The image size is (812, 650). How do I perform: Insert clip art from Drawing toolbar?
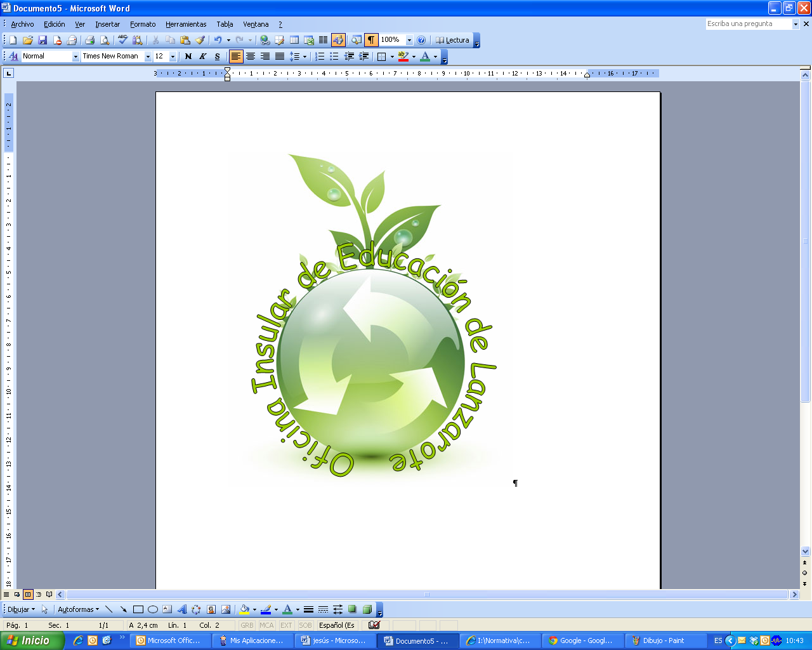point(211,609)
